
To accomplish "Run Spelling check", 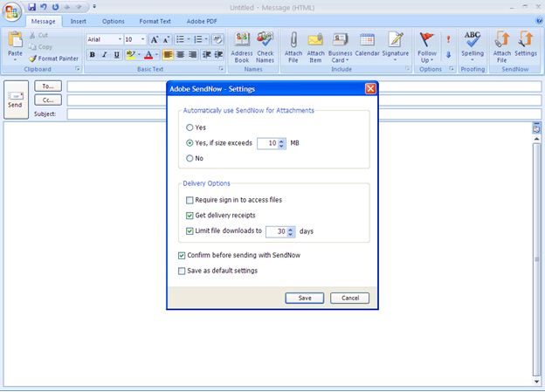I will point(473,45).
